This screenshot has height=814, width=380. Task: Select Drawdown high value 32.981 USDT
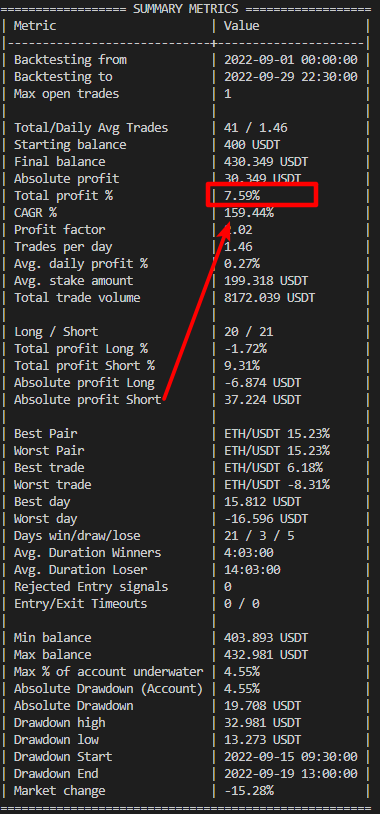pyautogui.click(x=262, y=723)
